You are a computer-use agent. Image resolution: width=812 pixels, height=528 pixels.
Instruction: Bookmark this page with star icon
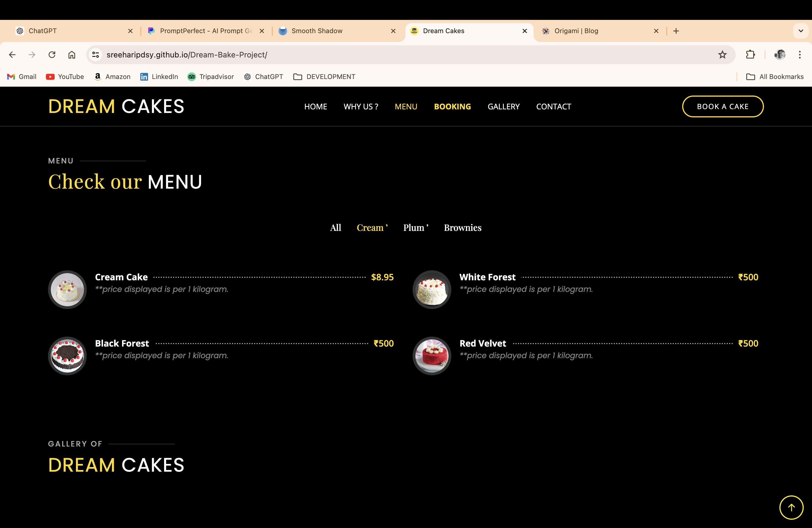tap(722, 55)
